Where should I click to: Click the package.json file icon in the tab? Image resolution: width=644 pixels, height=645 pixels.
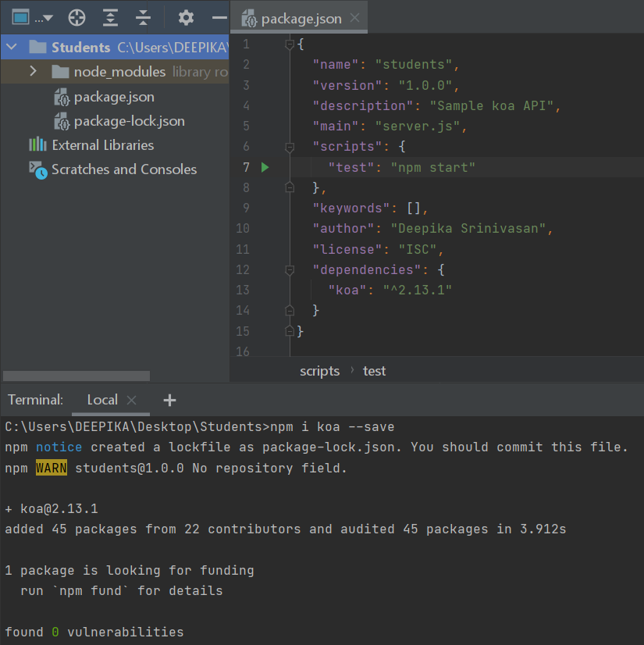pos(248,16)
